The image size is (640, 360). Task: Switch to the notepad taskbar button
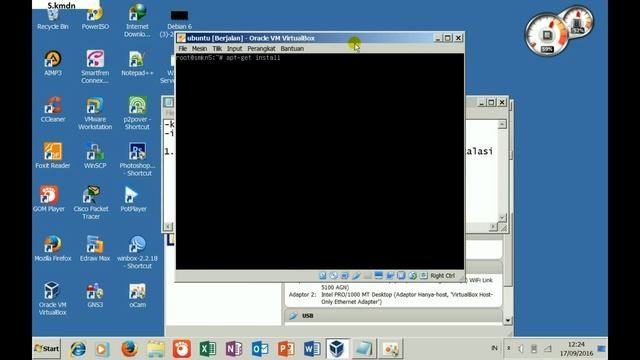coord(363,349)
